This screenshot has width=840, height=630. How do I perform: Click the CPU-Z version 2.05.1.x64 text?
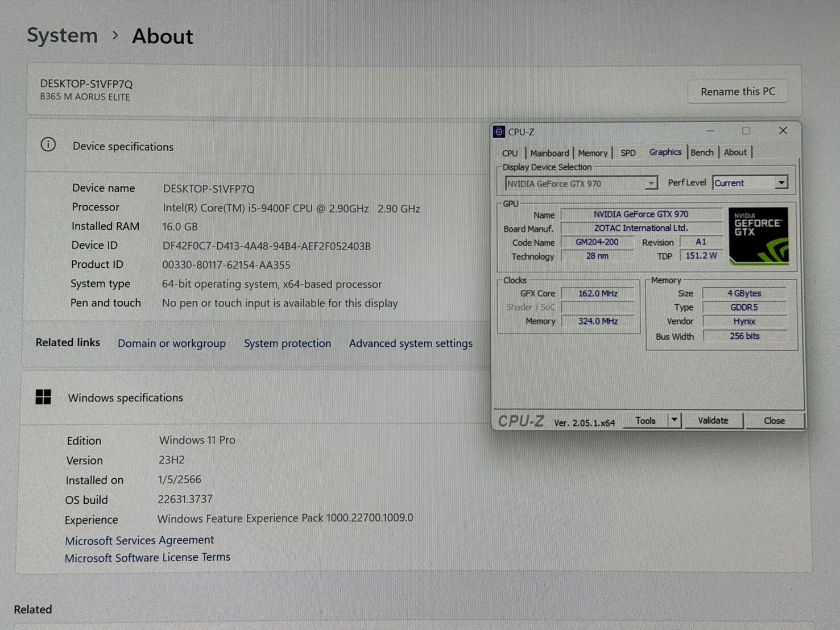point(584,423)
